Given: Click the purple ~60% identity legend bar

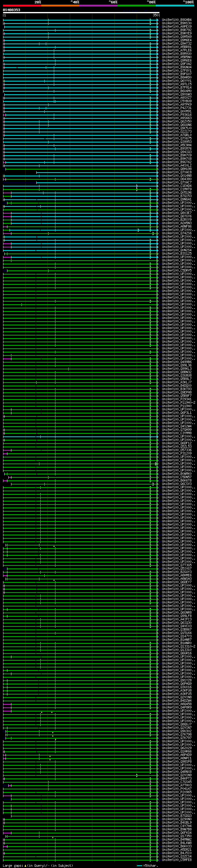Looking at the screenshot, I should [x=99, y=6].
